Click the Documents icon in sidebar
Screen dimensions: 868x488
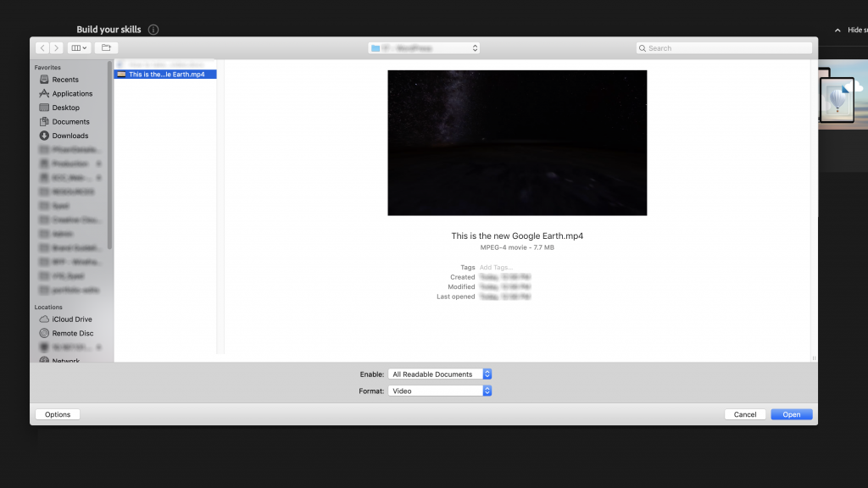[x=44, y=121]
